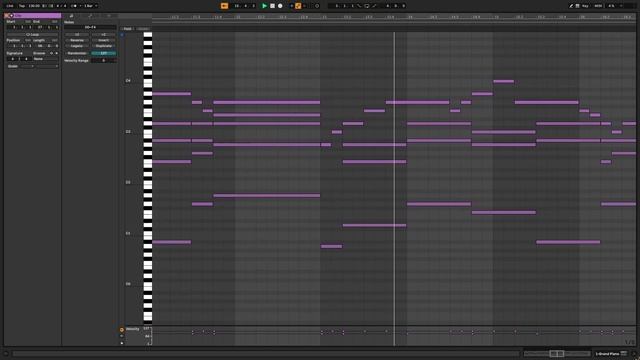Click the loop switch icon in the control bar
Image resolution: width=640 pixels, height=360 pixels.
[x=367, y=6]
